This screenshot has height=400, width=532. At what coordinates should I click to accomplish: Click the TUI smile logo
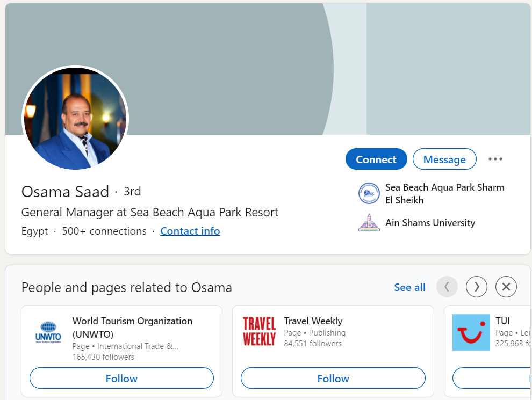(471, 332)
